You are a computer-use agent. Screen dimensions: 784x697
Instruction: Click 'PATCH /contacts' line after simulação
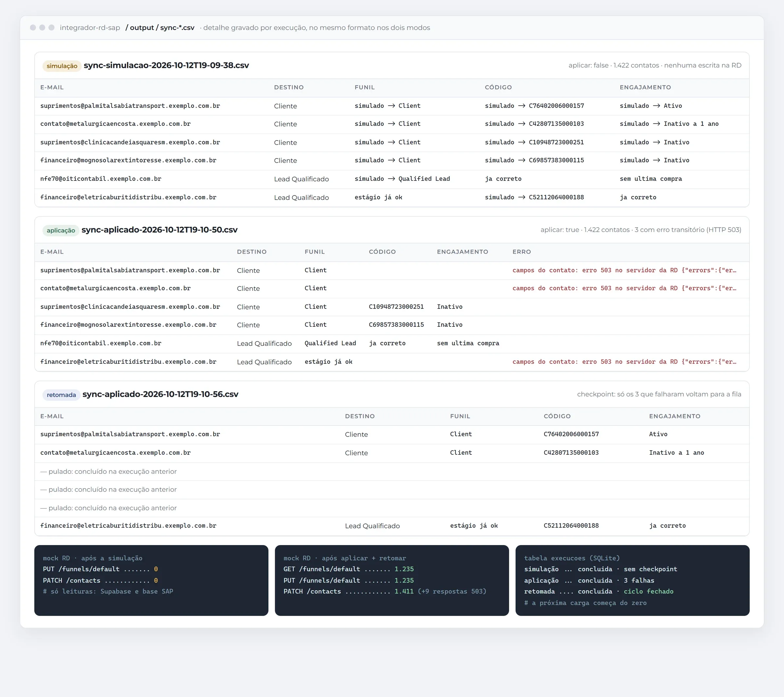pos(101,580)
